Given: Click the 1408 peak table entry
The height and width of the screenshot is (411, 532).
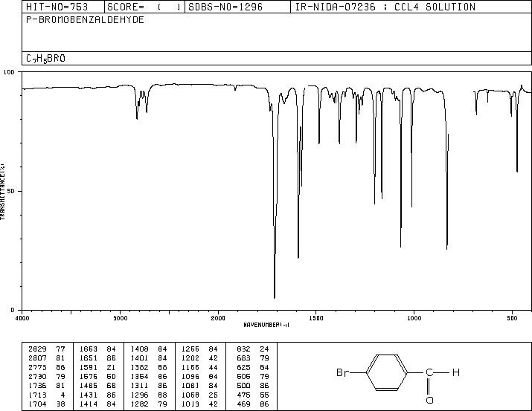Looking at the screenshot, I should point(149,349).
